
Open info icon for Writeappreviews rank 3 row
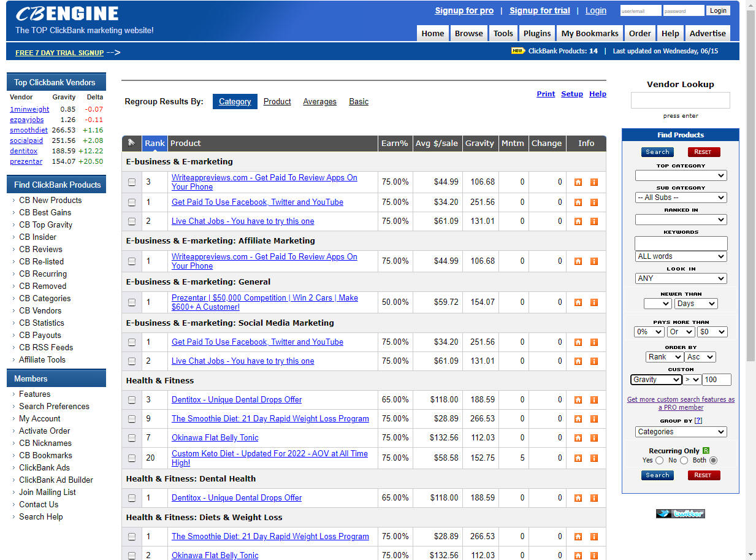coord(594,182)
